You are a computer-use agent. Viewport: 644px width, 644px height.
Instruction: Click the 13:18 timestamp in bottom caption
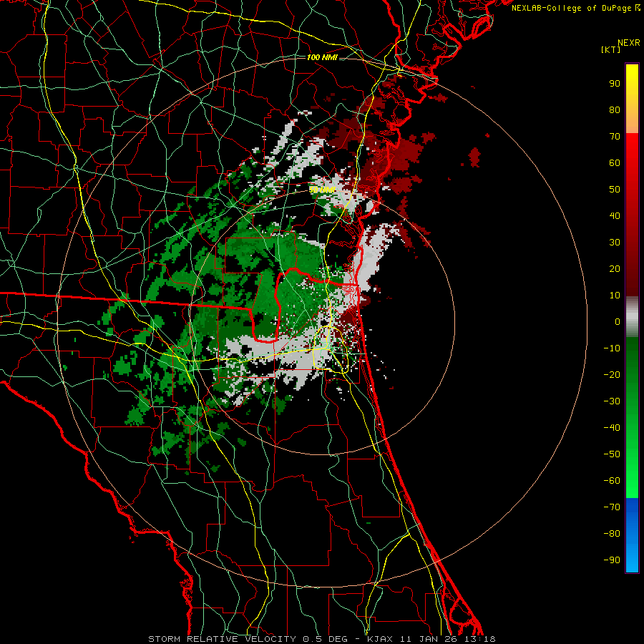click(479, 639)
